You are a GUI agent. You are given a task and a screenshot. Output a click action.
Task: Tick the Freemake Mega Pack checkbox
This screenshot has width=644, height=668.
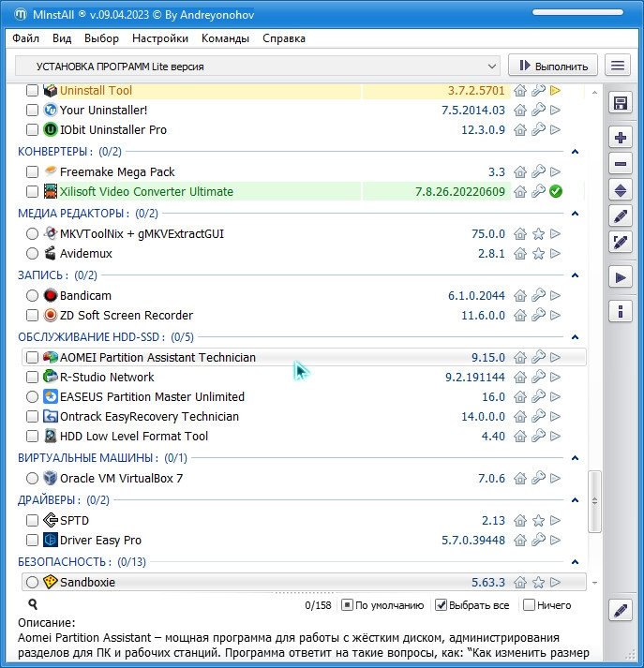click(32, 171)
